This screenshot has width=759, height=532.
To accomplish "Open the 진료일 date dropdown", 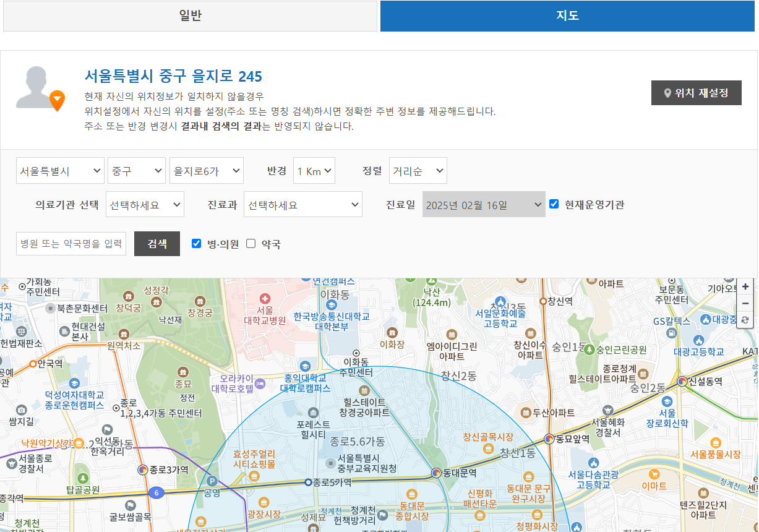I will tap(484, 204).
